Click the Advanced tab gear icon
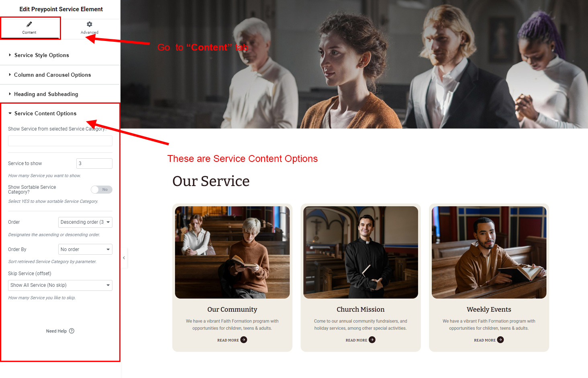The image size is (588, 378). (90, 25)
